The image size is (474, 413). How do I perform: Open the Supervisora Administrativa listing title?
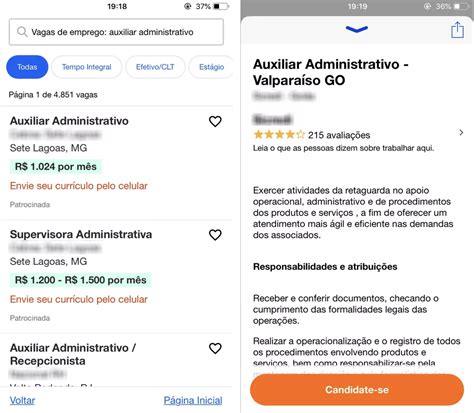click(81, 234)
